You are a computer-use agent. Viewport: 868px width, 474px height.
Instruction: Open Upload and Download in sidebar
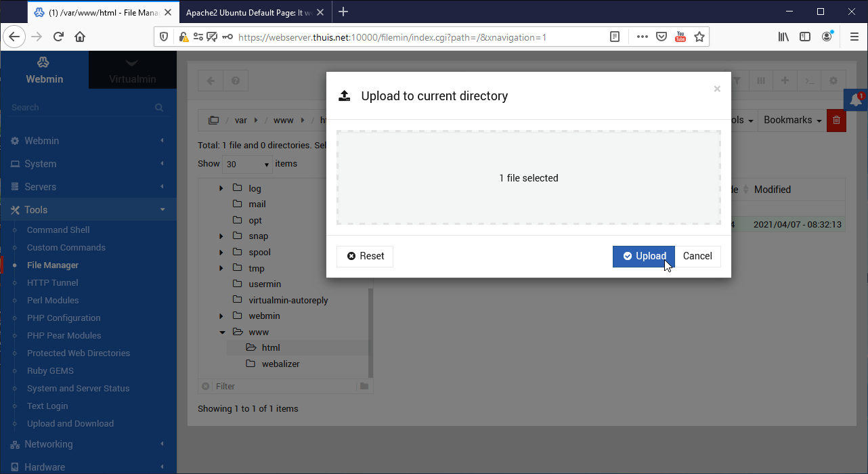[x=70, y=424]
